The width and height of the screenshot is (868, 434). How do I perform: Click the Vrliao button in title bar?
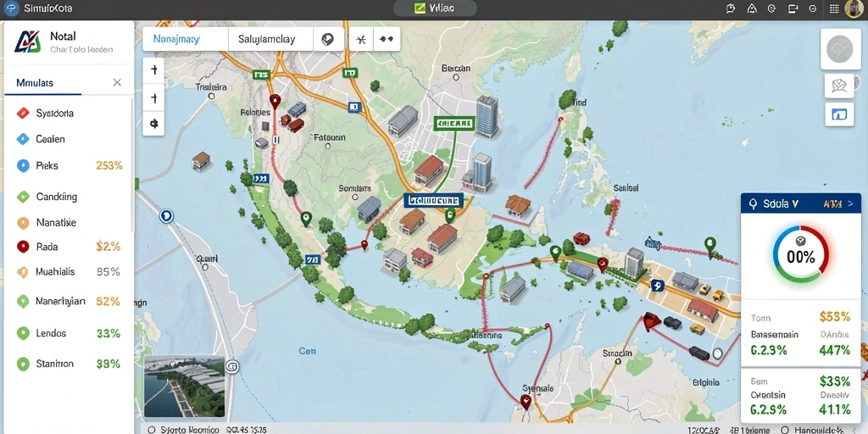(435, 8)
